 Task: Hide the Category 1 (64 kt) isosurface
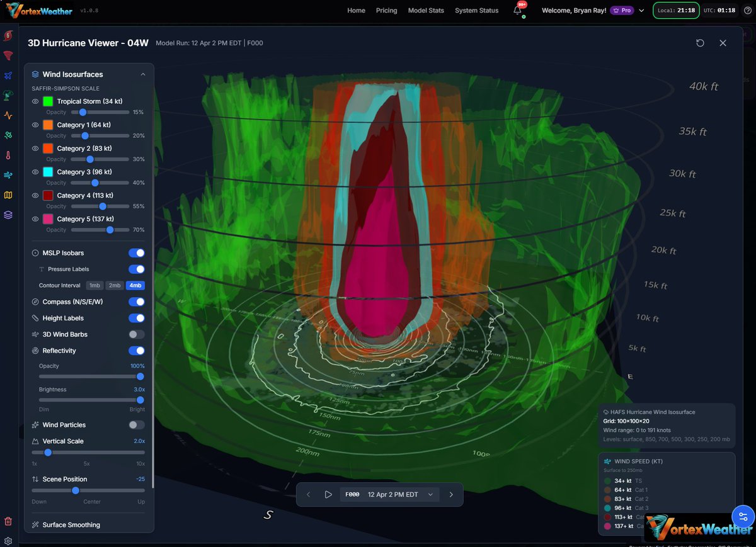[x=35, y=125]
